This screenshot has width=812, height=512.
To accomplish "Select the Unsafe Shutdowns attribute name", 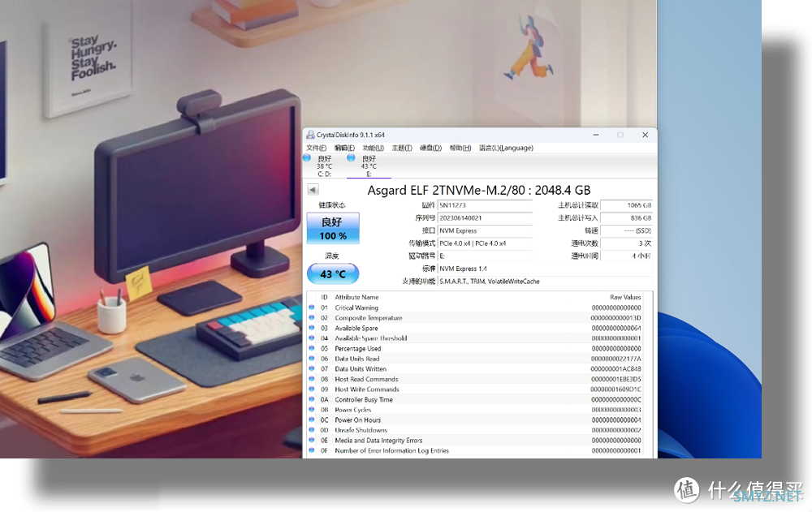I will click(361, 430).
